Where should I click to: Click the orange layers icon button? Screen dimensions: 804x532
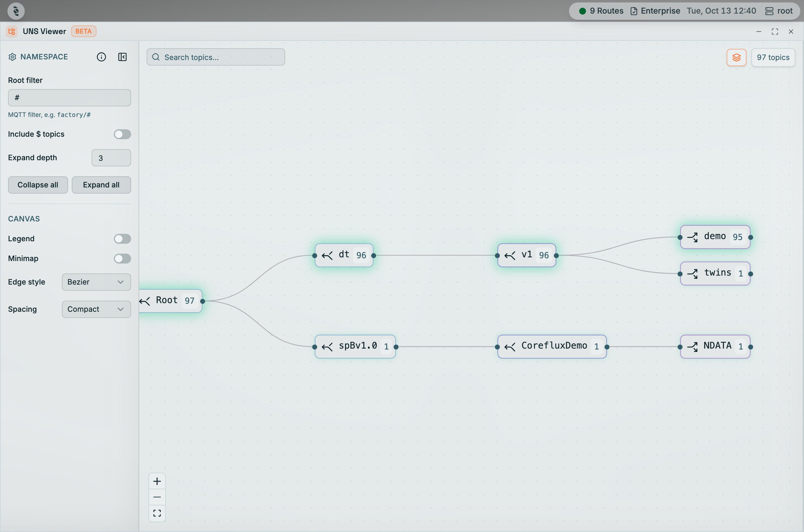[736, 57]
